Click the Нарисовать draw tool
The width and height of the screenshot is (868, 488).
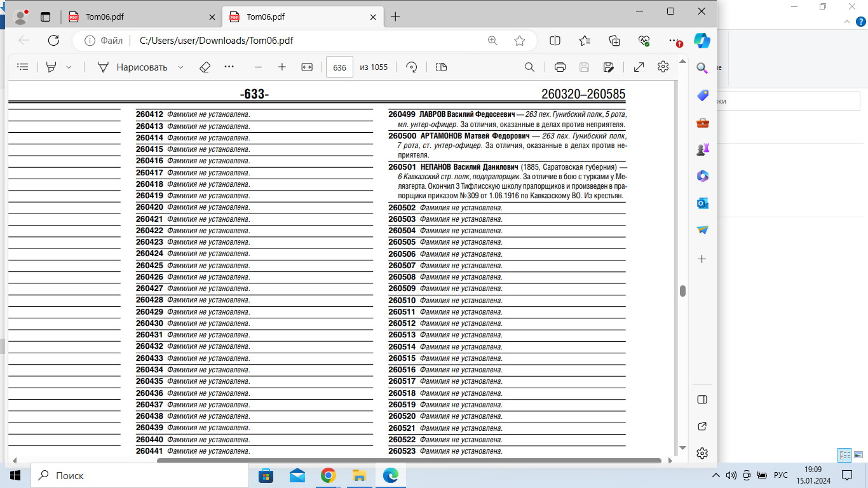pos(132,67)
